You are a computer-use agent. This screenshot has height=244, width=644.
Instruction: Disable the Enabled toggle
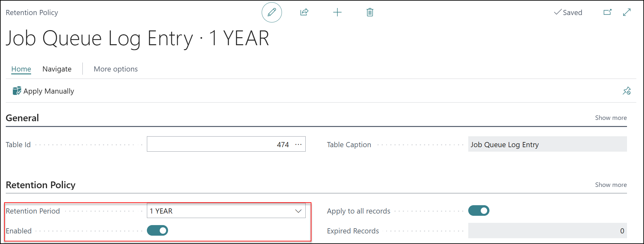(157, 231)
